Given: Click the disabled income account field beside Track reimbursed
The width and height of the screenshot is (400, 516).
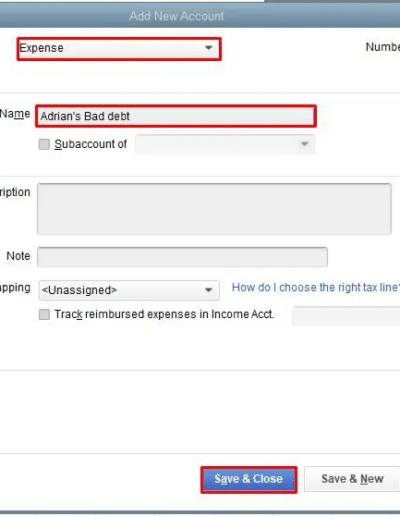Looking at the screenshot, I should click(346, 315).
